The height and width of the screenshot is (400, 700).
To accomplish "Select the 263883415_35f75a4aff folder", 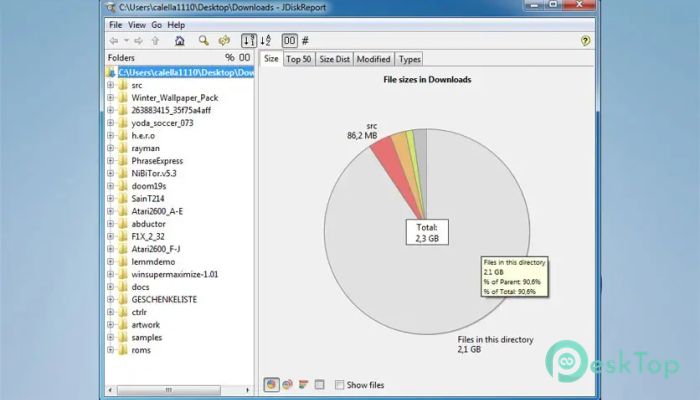I will pos(171,110).
